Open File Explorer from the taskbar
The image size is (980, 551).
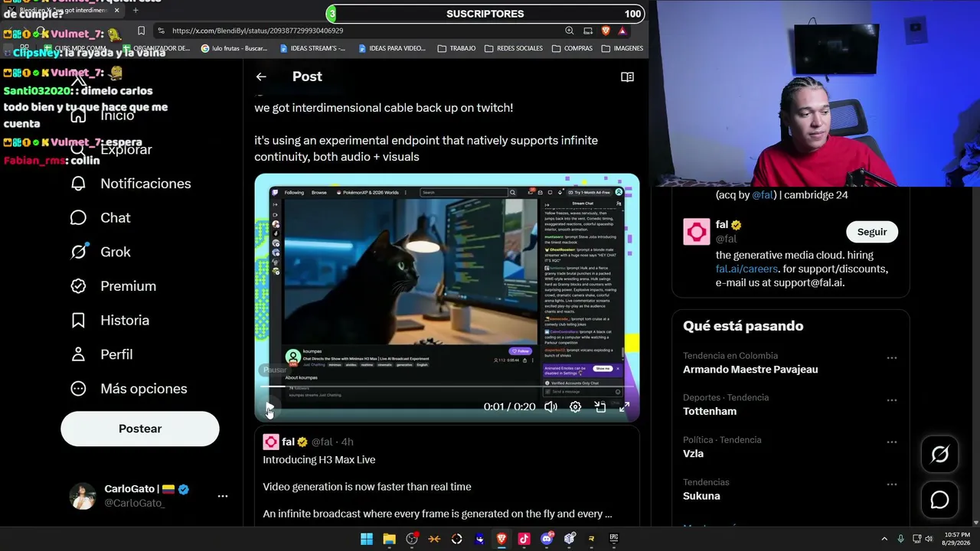[389, 539]
